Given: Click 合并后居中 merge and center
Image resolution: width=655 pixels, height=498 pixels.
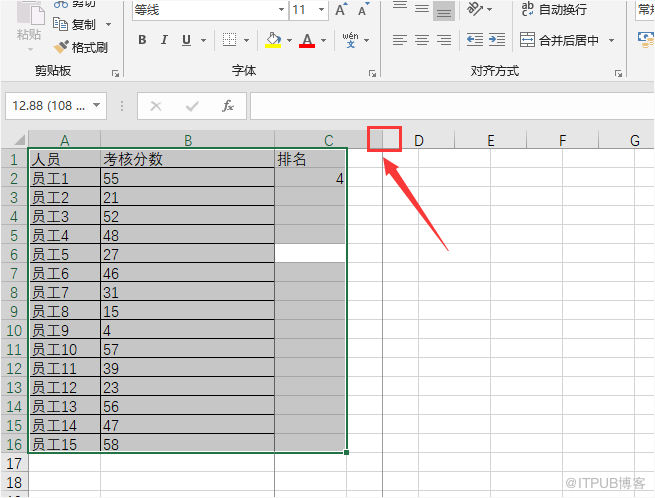Looking at the screenshot, I should [x=559, y=40].
